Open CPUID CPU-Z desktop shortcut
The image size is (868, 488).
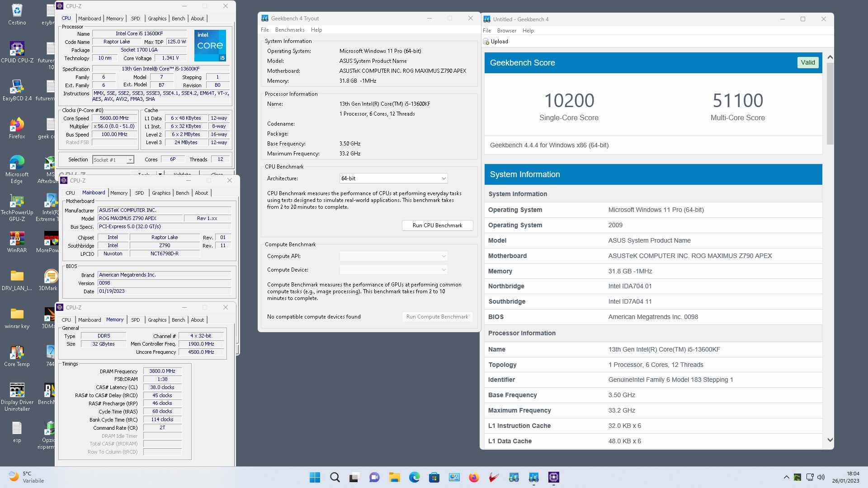pyautogui.click(x=17, y=52)
